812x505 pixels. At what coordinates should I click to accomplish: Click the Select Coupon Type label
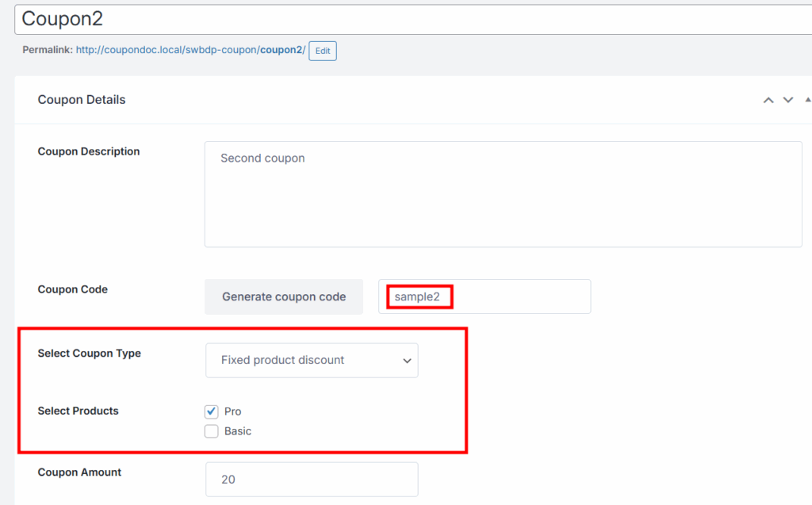pos(90,354)
